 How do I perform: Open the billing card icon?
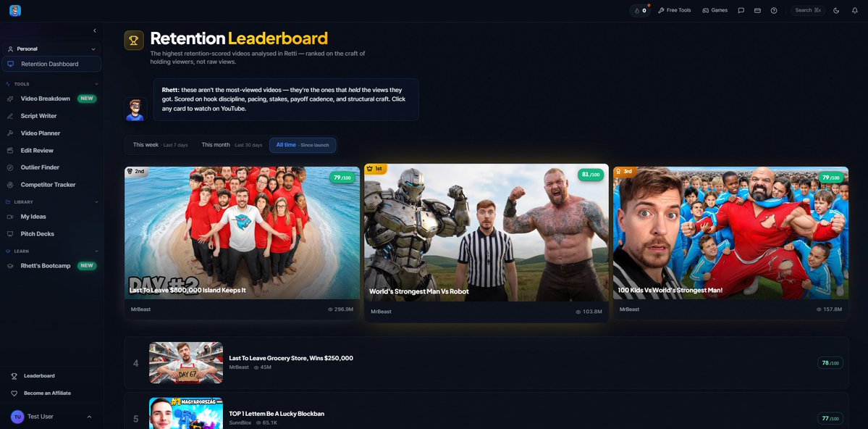coord(757,11)
